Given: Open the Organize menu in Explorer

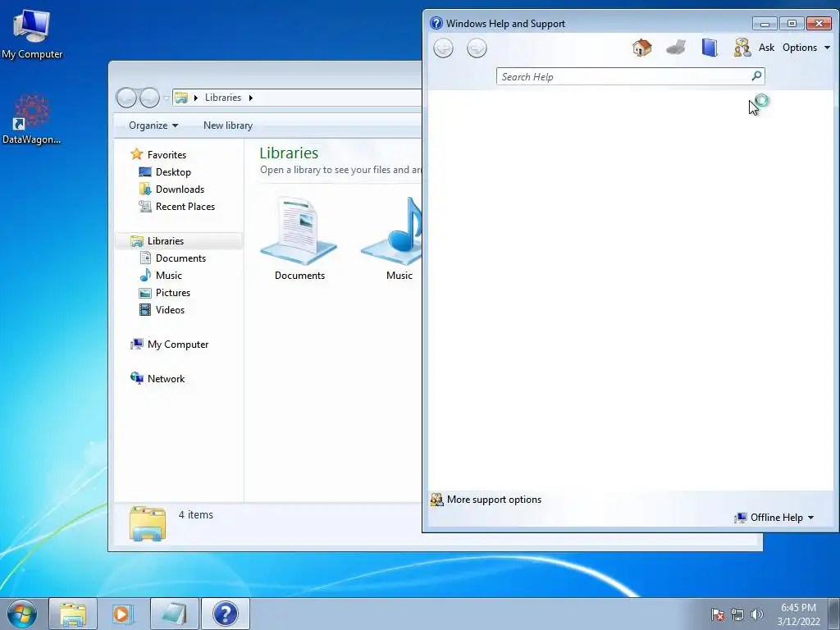Looking at the screenshot, I should [153, 126].
